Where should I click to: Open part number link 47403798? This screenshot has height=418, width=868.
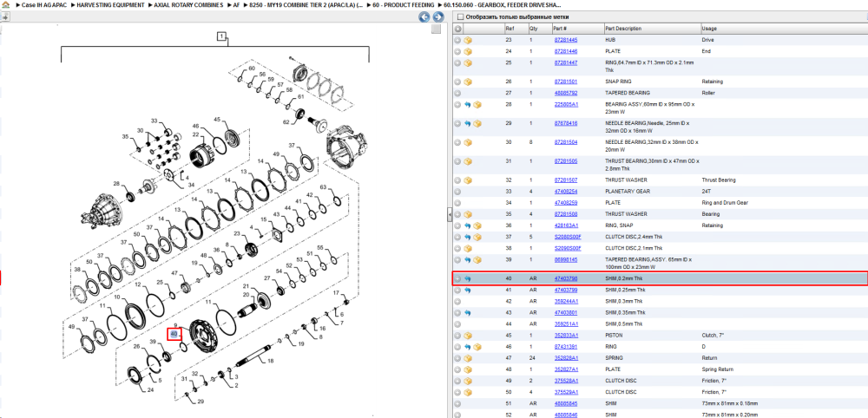click(566, 278)
